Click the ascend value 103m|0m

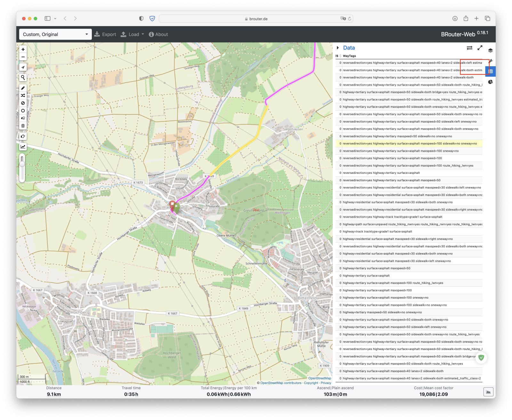pos(335,394)
